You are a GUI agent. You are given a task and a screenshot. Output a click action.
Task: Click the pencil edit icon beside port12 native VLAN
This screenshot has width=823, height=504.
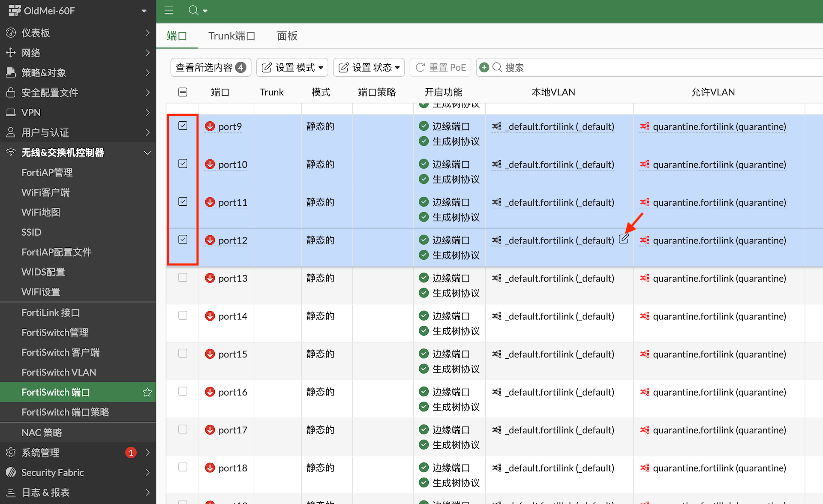point(624,239)
